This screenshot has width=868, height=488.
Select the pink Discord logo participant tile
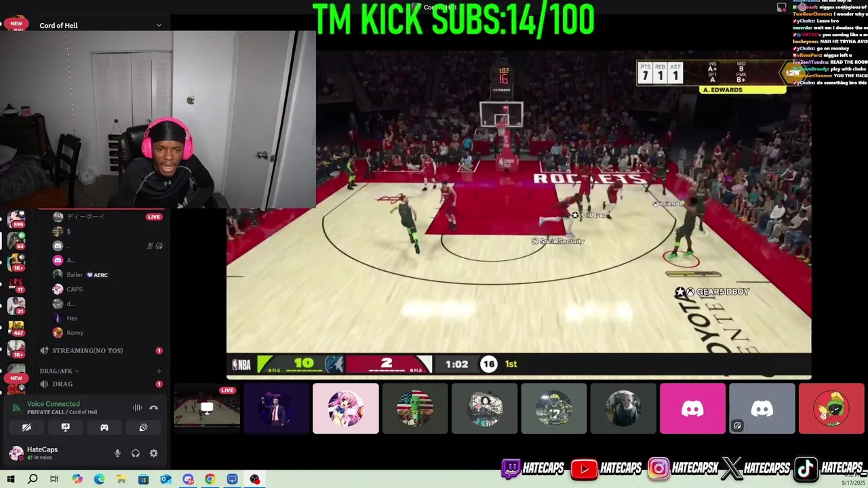point(692,409)
